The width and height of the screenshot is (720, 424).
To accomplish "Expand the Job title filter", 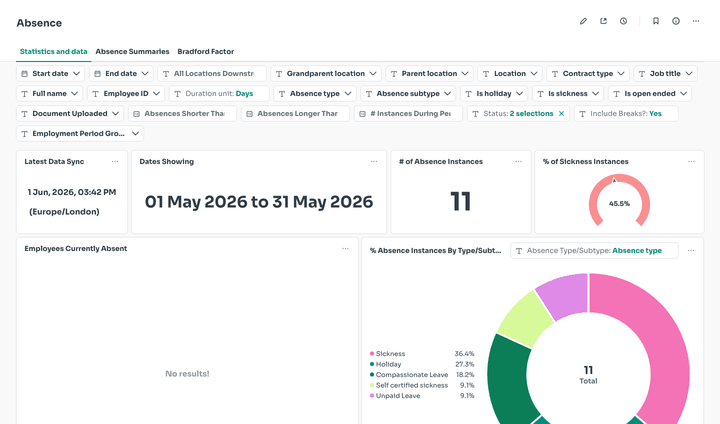I will pyautogui.click(x=665, y=73).
